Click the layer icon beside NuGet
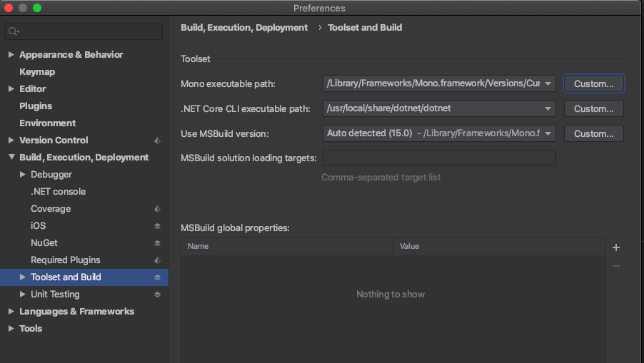 click(158, 243)
